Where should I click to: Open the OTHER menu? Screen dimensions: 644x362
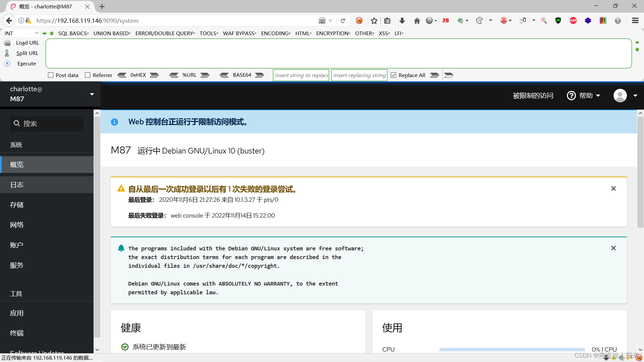point(364,33)
